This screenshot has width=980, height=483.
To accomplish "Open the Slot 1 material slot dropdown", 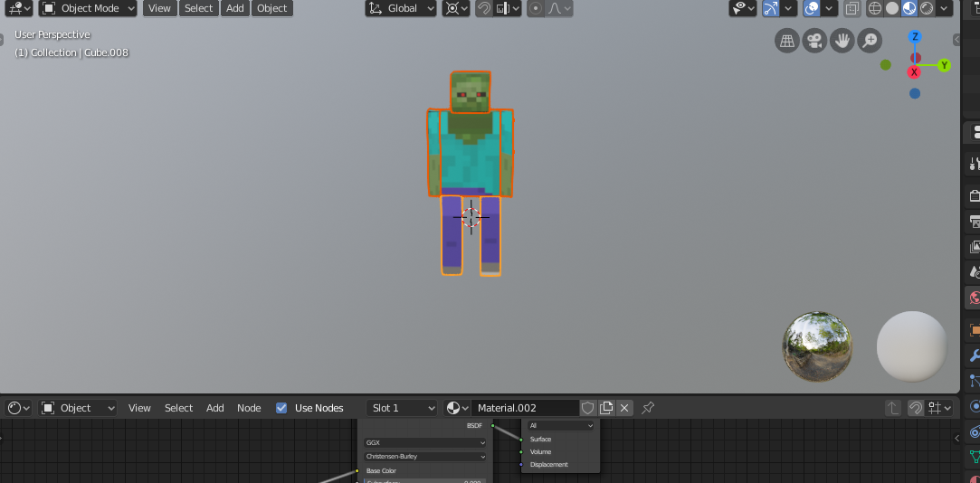I will tap(402, 408).
